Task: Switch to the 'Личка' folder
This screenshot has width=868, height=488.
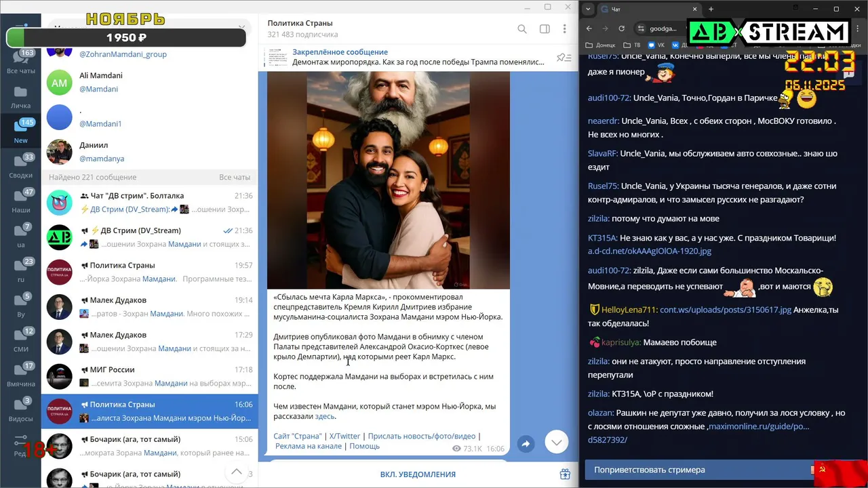Action: [x=20, y=96]
